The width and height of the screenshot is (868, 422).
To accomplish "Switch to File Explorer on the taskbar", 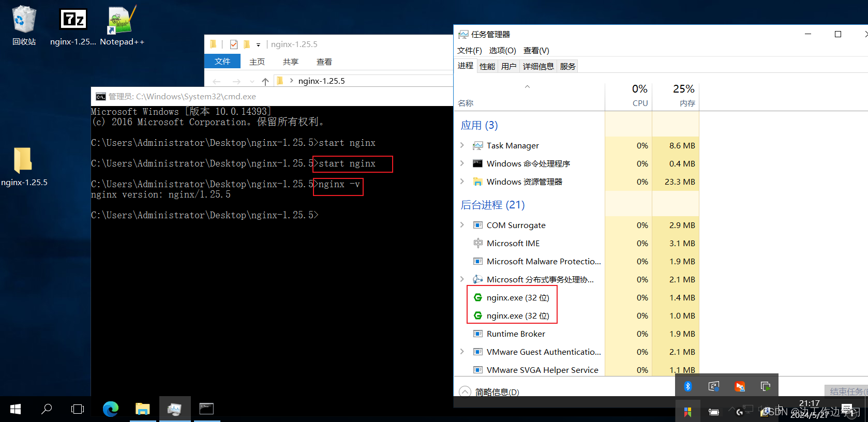I will 142,409.
